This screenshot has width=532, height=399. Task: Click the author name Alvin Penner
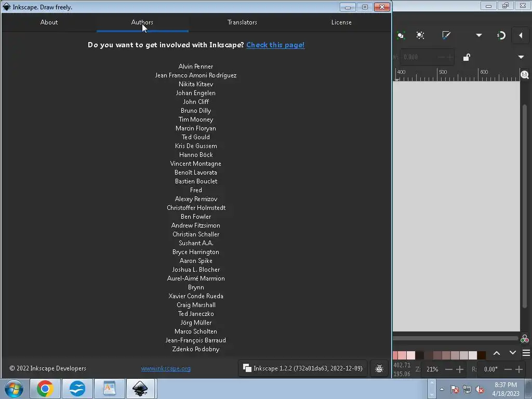(x=196, y=66)
